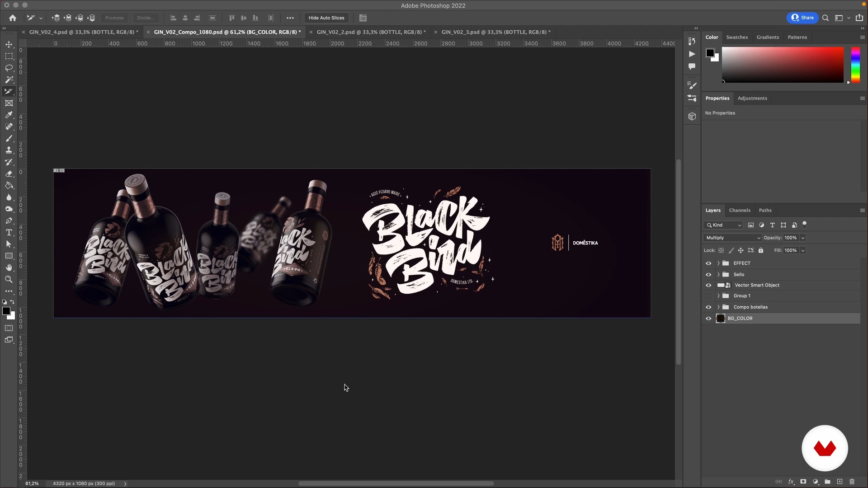Select the Brush tool

(9, 138)
